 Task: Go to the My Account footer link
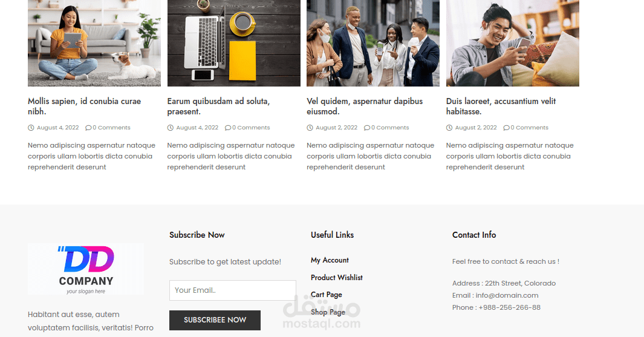pyautogui.click(x=330, y=260)
